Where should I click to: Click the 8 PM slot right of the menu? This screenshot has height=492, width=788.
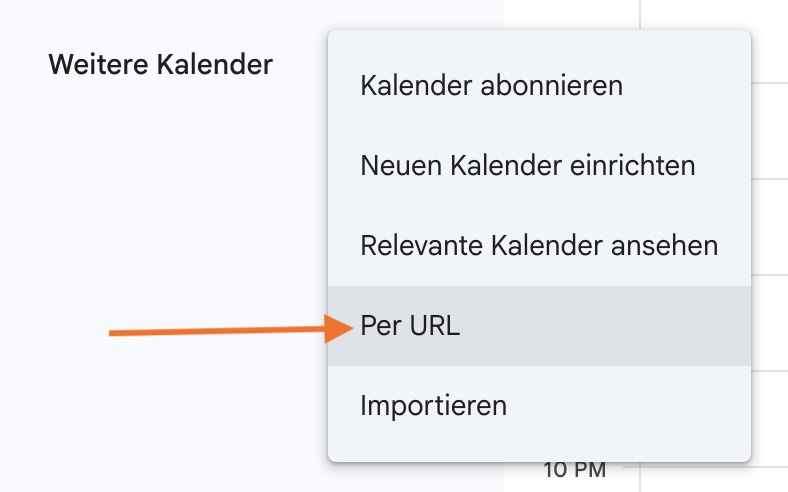point(770,320)
